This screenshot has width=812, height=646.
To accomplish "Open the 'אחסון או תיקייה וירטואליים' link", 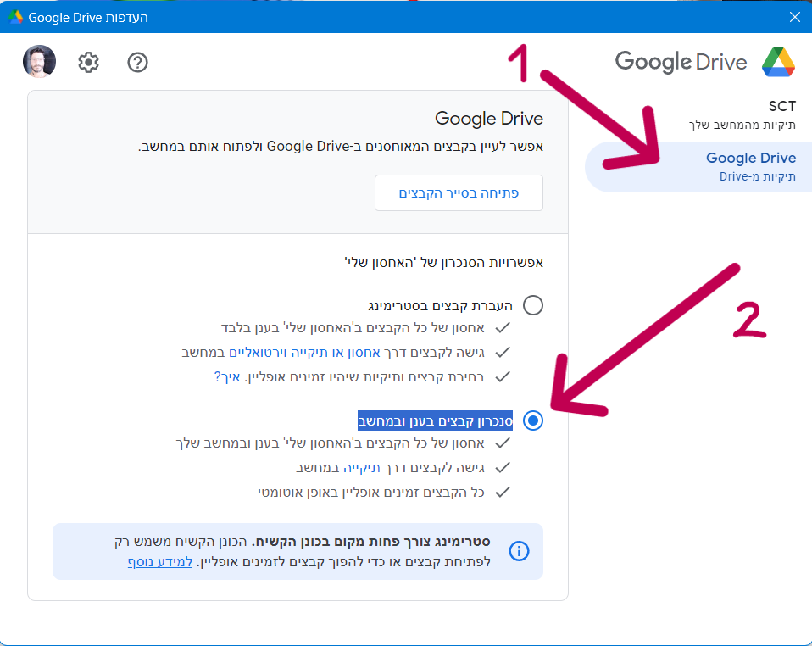I will pos(304,353).
